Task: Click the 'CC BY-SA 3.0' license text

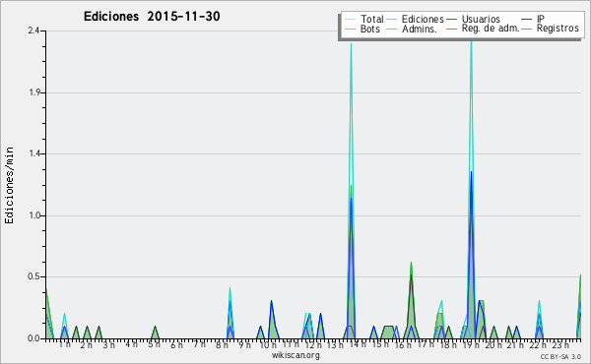Action: [560, 357]
